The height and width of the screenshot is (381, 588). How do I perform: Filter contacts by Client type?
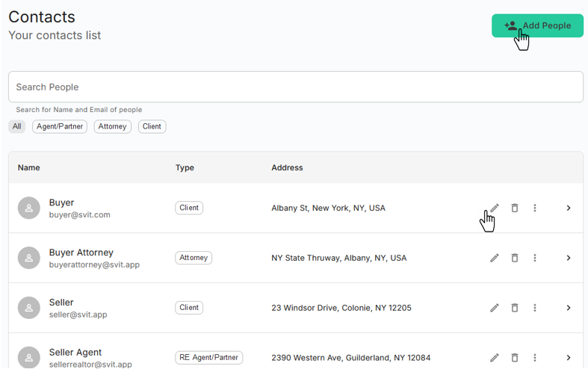[152, 126]
